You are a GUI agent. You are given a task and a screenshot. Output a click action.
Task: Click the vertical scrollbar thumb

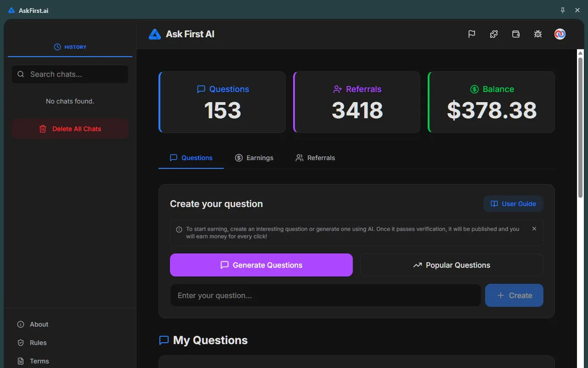point(580,128)
